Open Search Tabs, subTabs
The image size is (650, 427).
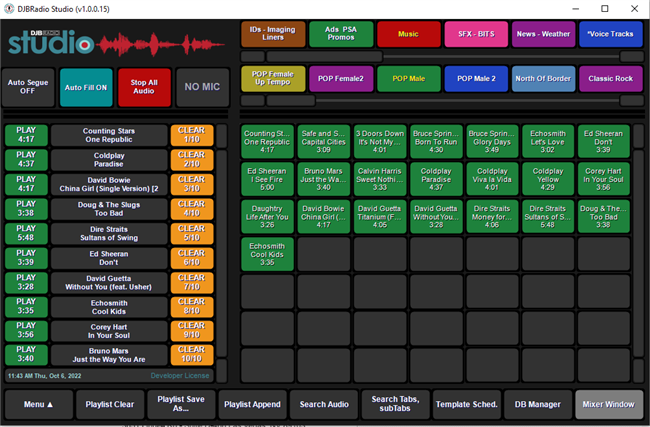click(395, 404)
